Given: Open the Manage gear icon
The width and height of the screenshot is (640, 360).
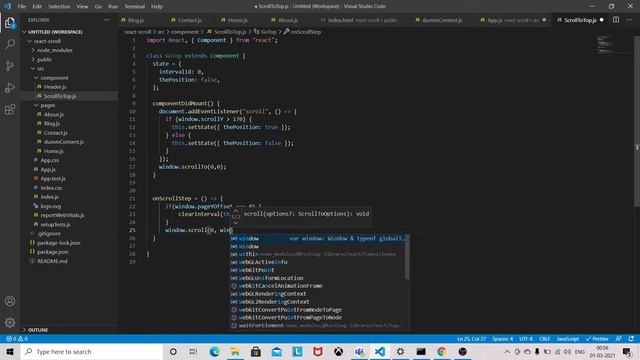Looking at the screenshot, I should pos(10,322).
